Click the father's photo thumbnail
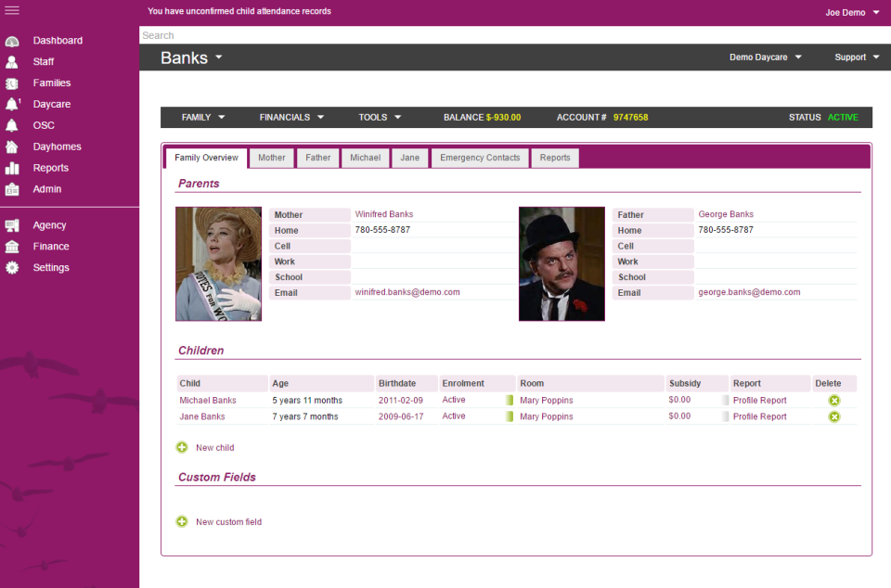891x588 pixels. point(562,264)
